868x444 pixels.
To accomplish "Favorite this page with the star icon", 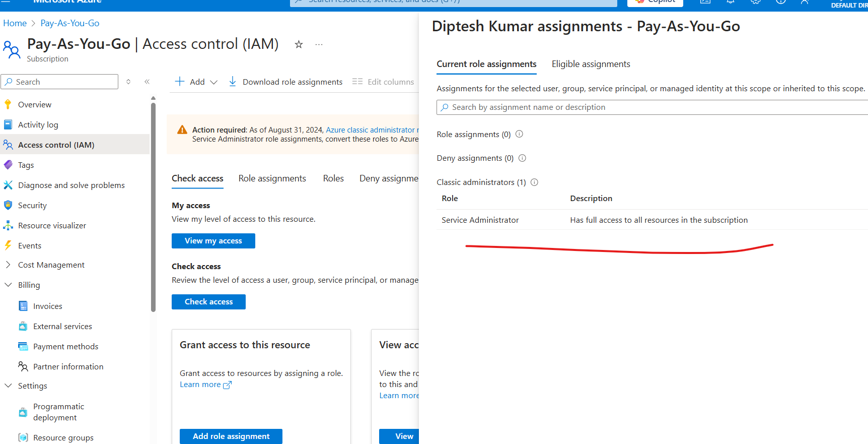I will coord(299,44).
